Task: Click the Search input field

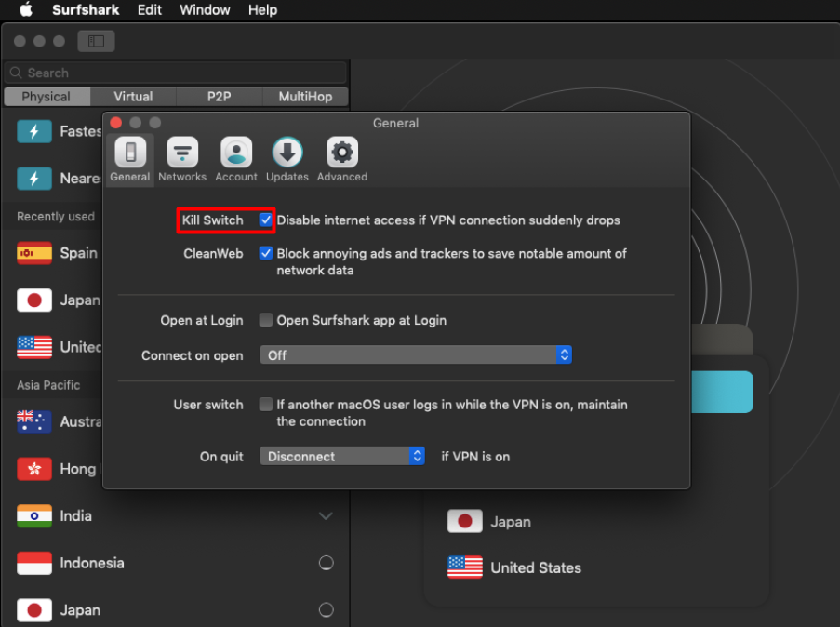Action: pos(176,73)
